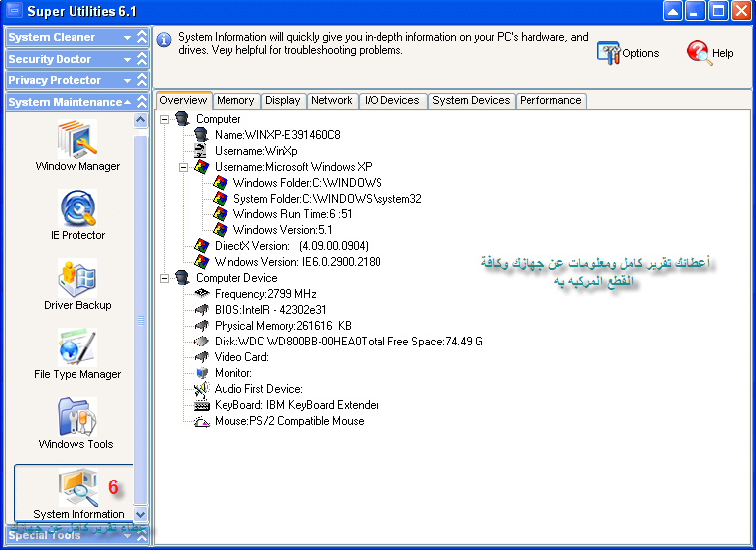This screenshot has width=756, height=550.
Task: Open the System Devices tab
Action: click(x=471, y=100)
